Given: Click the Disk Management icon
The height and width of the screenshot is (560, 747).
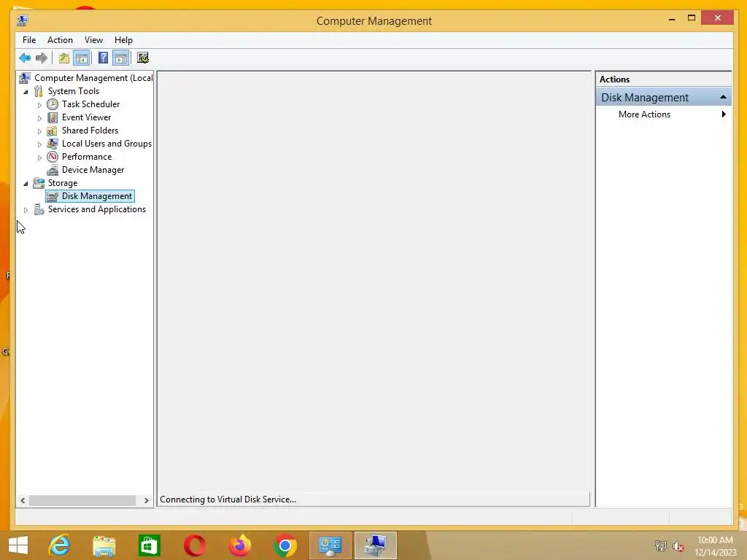Looking at the screenshot, I should tap(53, 196).
